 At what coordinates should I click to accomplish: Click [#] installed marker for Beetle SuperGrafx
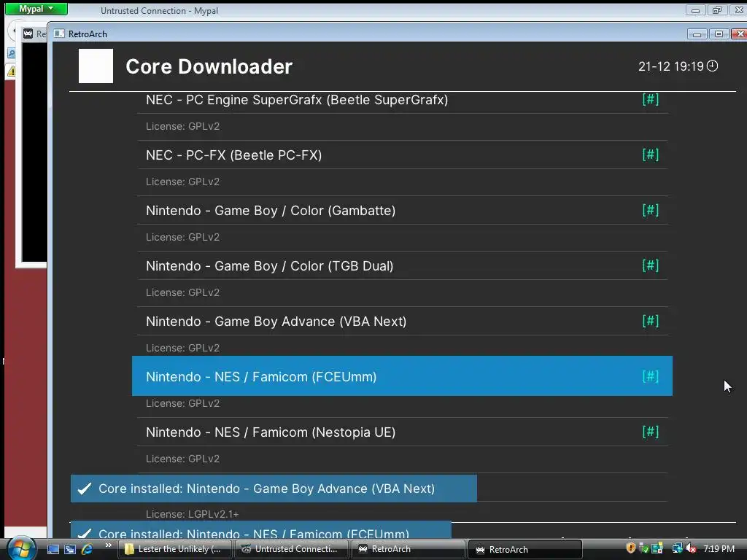[x=650, y=99]
